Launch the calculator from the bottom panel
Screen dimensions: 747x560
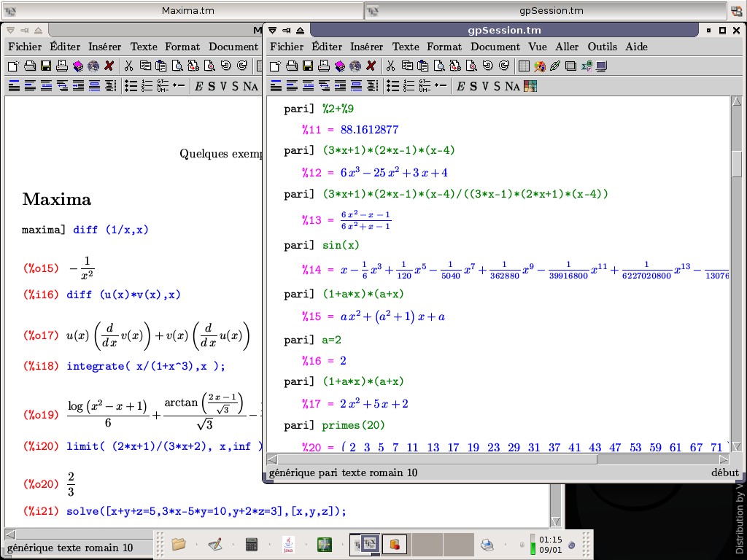[252, 544]
